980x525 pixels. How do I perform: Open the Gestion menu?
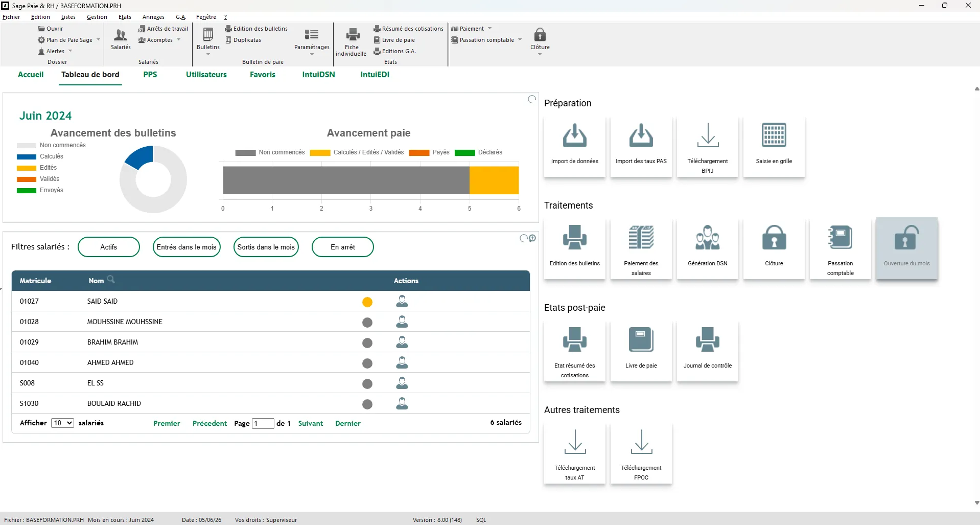(97, 17)
